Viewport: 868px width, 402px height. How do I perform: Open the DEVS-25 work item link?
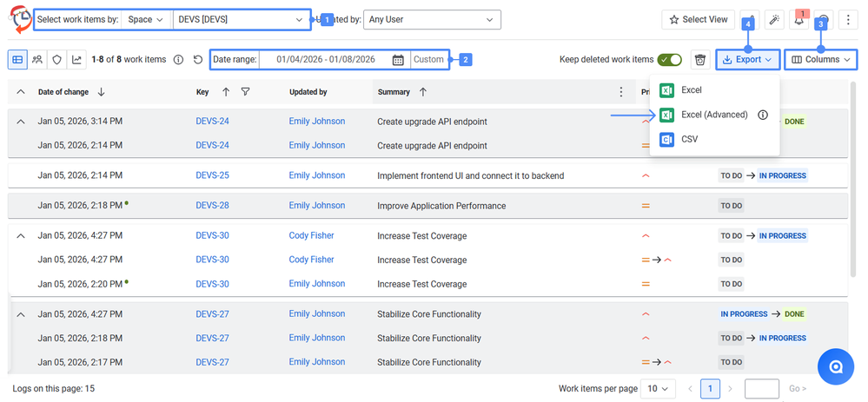(x=212, y=175)
